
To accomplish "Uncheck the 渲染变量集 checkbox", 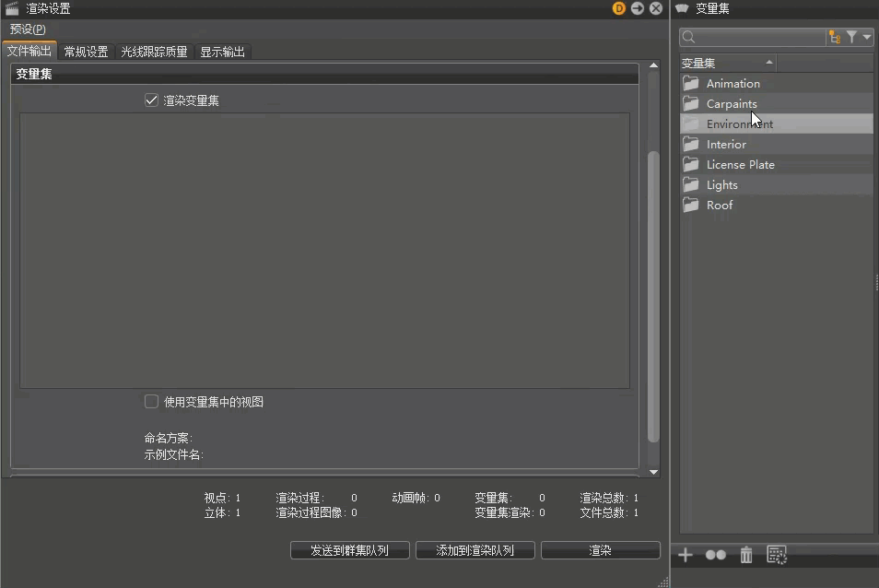I will [151, 100].
